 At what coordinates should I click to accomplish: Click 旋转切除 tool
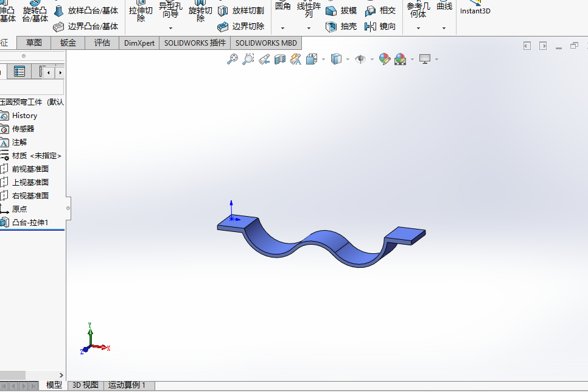(200, 12)
